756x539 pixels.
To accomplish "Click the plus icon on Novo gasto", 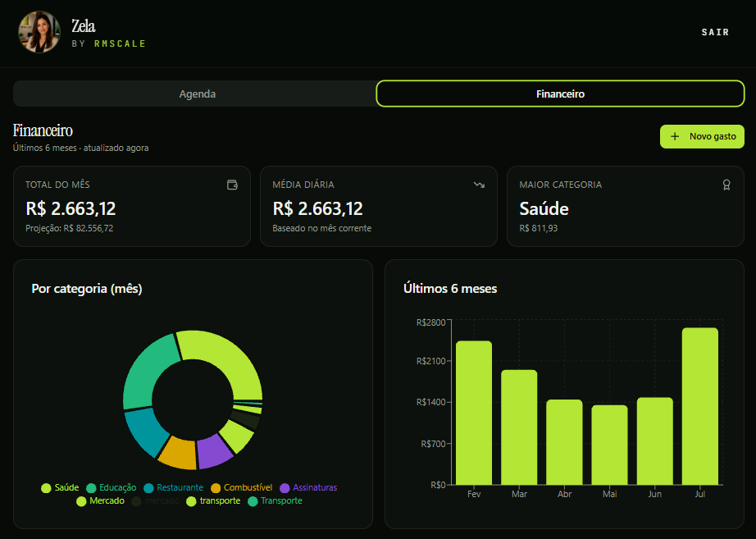I will [x=675, y=136].
